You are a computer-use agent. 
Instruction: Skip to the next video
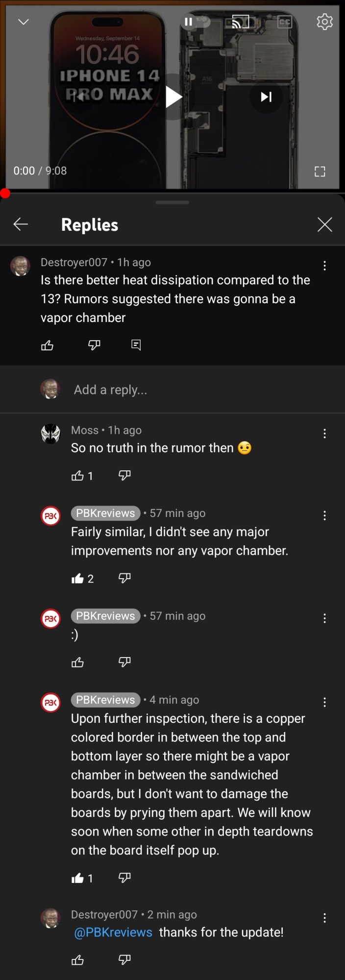click(266, 97)
